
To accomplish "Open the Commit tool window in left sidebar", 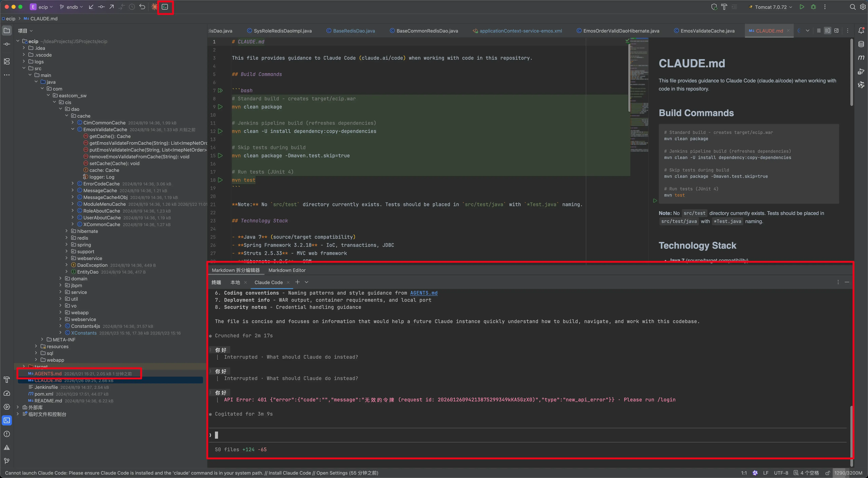I will (x=7, y=44).
